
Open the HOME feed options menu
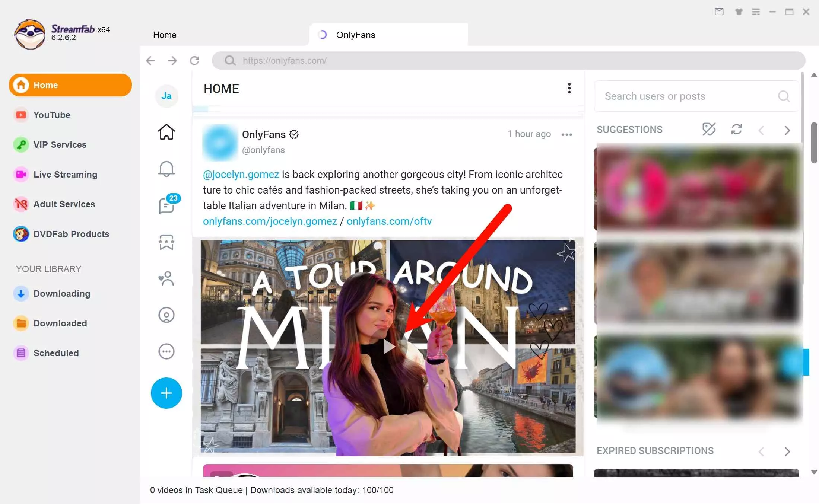pyautogui.click(x=569, y=88)
